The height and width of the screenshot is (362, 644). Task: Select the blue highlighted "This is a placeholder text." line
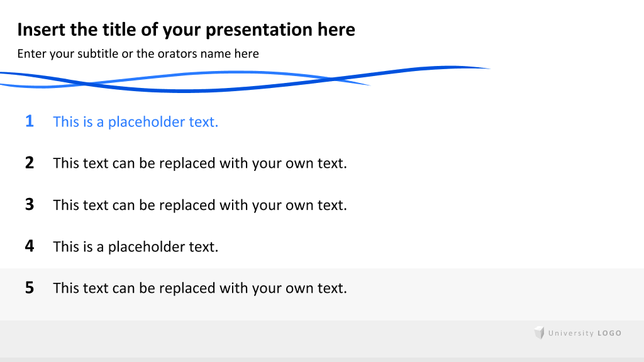[136, 122]
